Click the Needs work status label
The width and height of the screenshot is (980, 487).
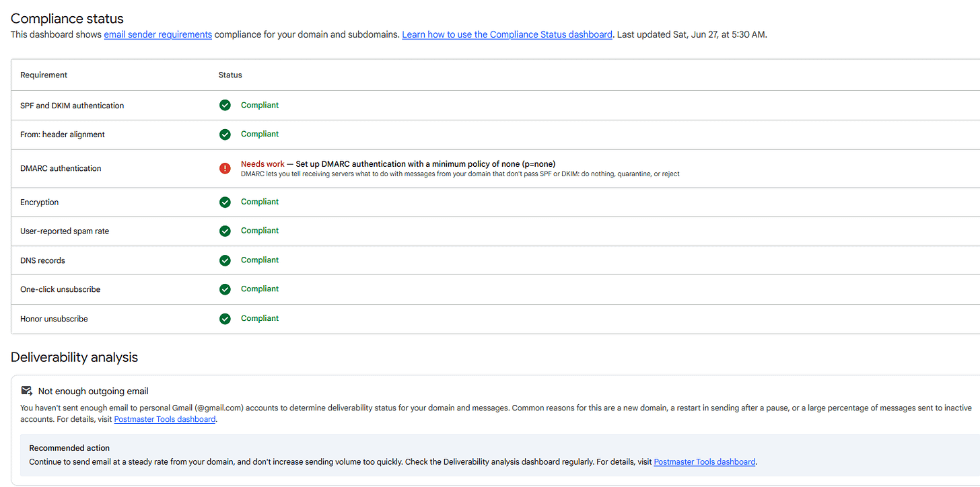pyautogui.click(x=262, y=164)
